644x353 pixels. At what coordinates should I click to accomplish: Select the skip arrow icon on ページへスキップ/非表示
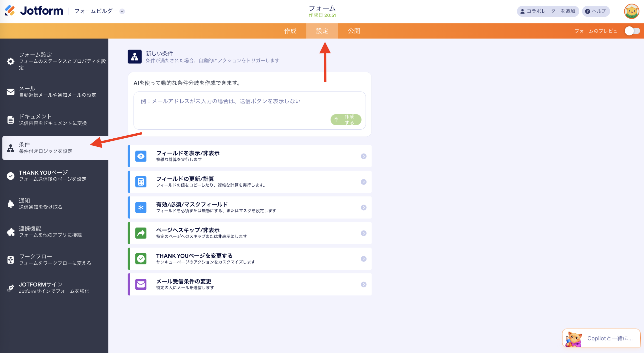pos(141,233)
